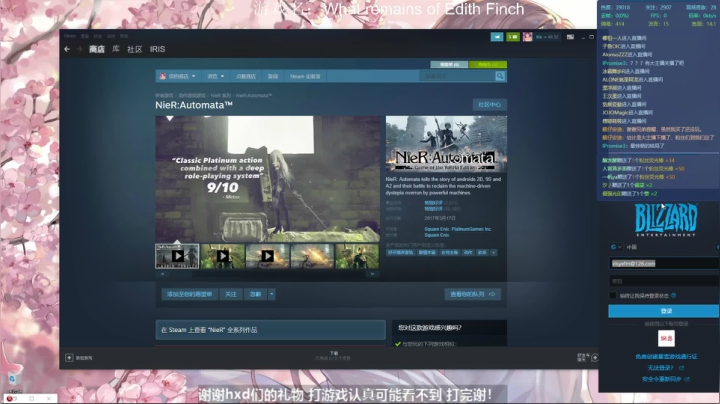Image resolution: width=720 pixels, height=404 pixels.
Task: Click the add game plus icon at bottom left
Action: (x=69, y=358)
